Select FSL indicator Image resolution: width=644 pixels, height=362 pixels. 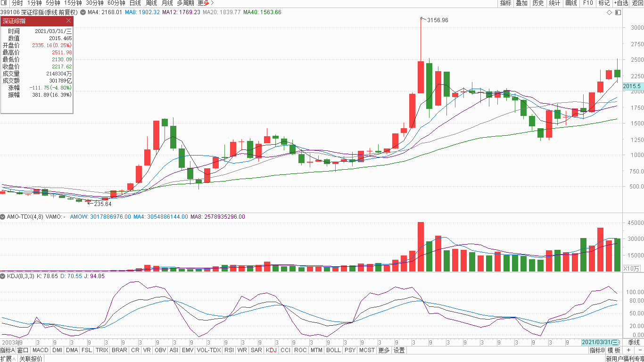click(87, 350)
